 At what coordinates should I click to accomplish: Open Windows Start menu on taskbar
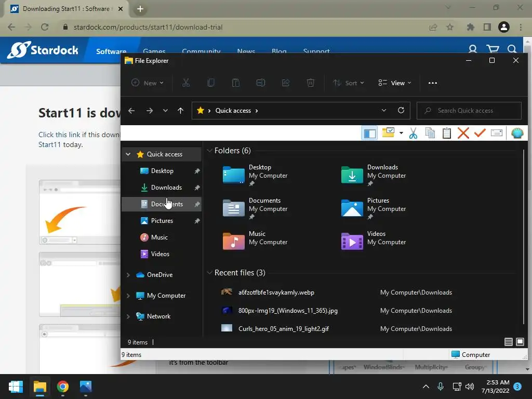coord(16,387)
